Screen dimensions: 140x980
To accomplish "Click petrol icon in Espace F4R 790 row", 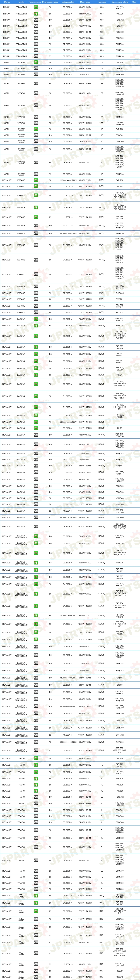I will 36,180.
